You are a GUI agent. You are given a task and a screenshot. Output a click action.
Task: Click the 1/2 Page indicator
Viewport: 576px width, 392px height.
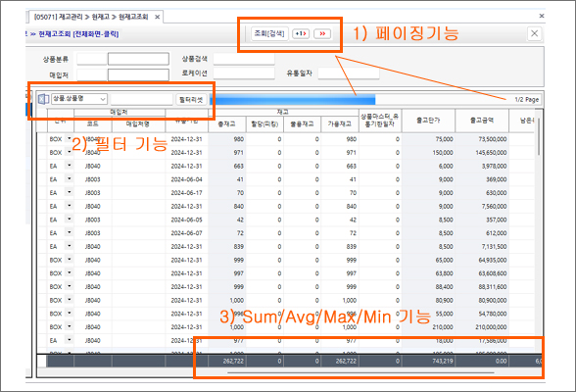click(x=526, y=100)
